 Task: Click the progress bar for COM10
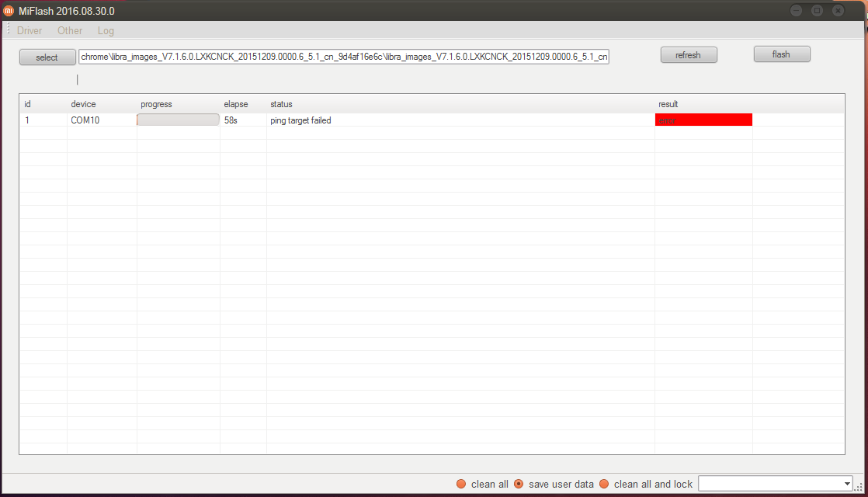[x=178, y=120]
